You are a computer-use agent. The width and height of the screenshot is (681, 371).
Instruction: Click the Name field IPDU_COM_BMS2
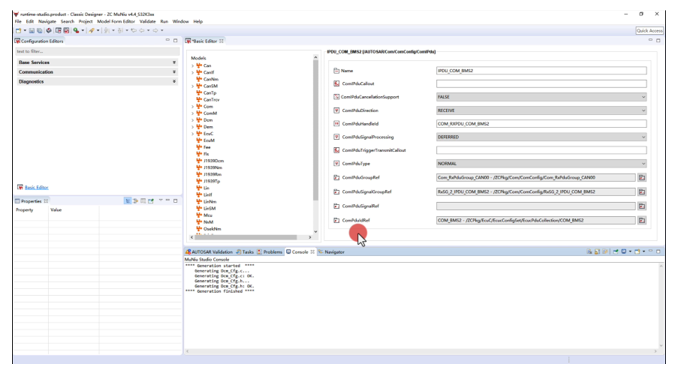(x=541, y=70)
